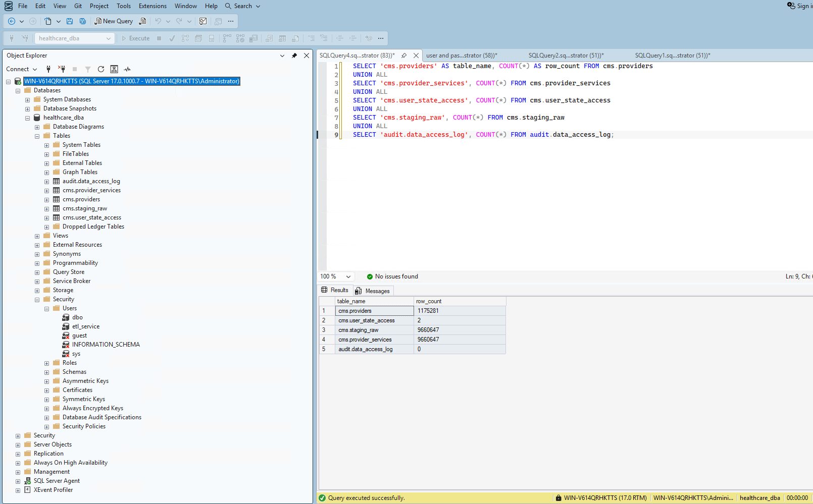Click the Search box in menu bar

click(243, 6)
